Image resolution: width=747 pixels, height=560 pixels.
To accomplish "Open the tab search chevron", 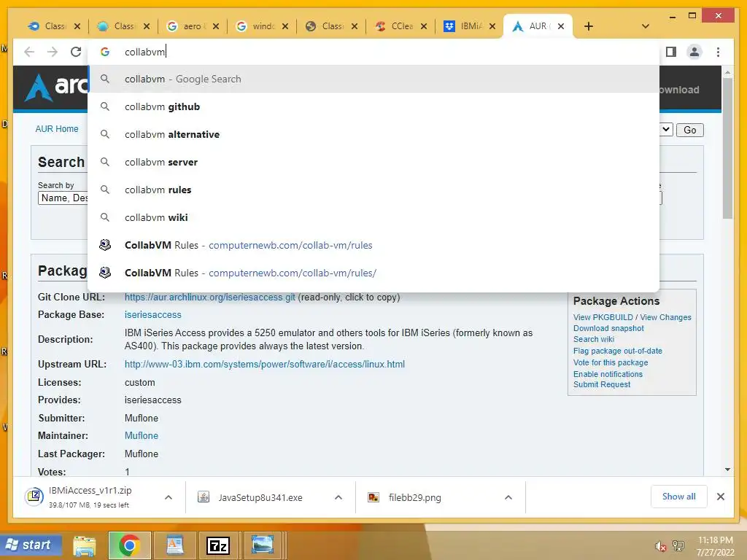I will tap(646, 26).
